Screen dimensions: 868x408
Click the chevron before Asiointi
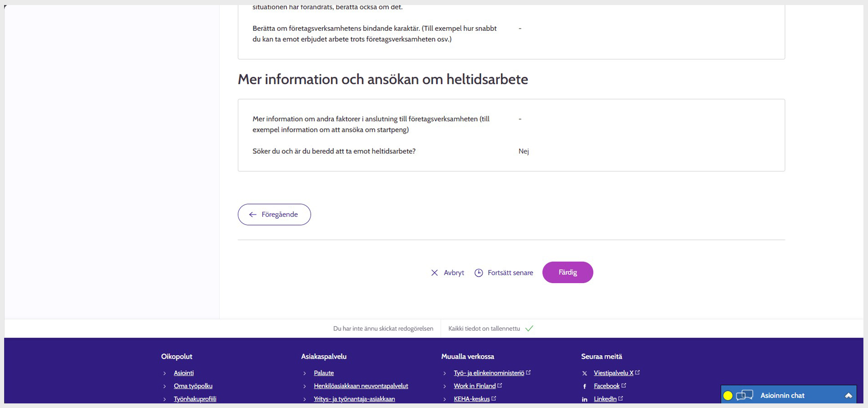164,374
